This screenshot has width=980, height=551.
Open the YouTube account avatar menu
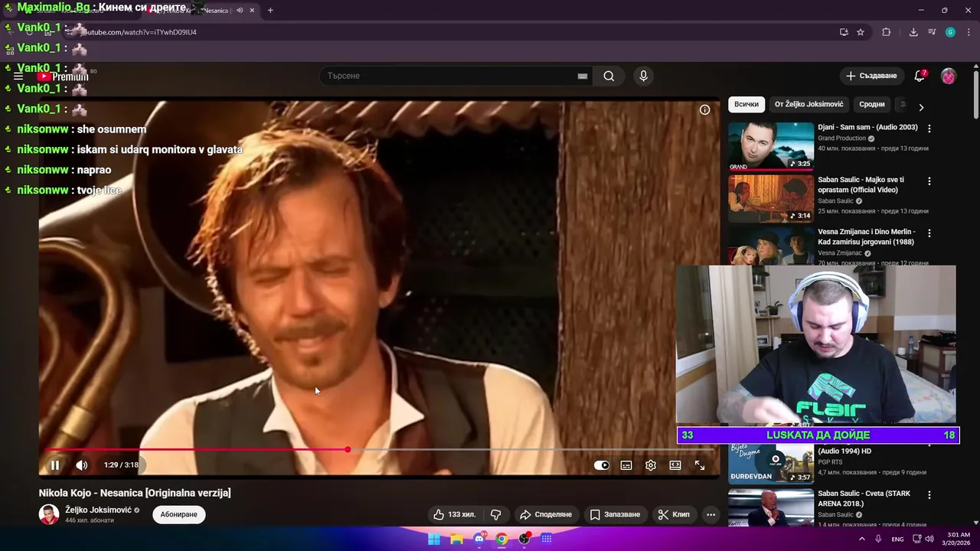(948, 76)
